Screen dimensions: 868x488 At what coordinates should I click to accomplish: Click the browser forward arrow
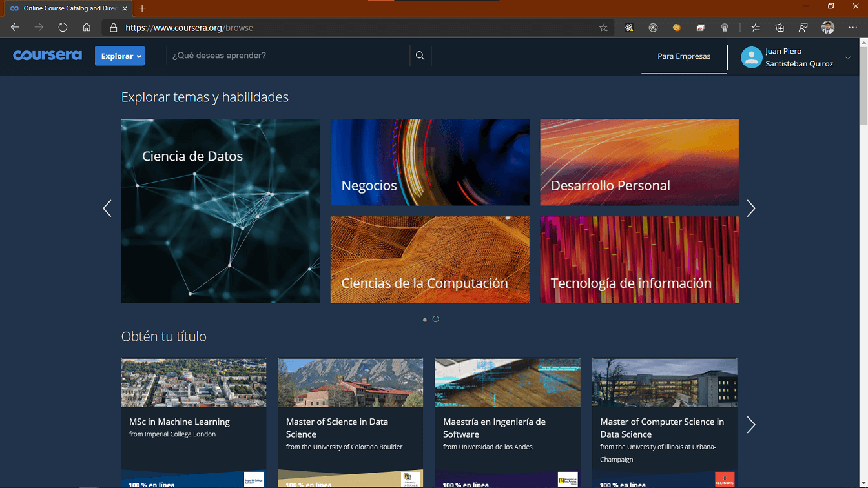[x=39, y=28]
